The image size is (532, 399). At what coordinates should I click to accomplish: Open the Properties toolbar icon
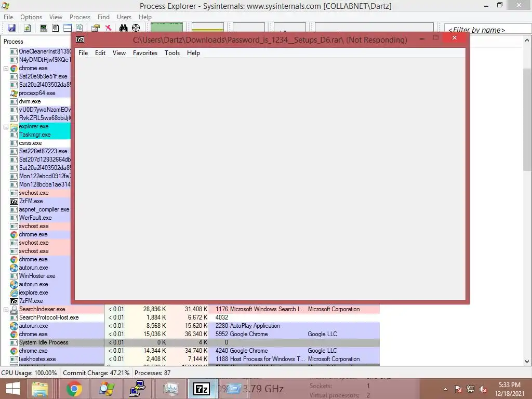pyautogui.click(x=96, y=28)
